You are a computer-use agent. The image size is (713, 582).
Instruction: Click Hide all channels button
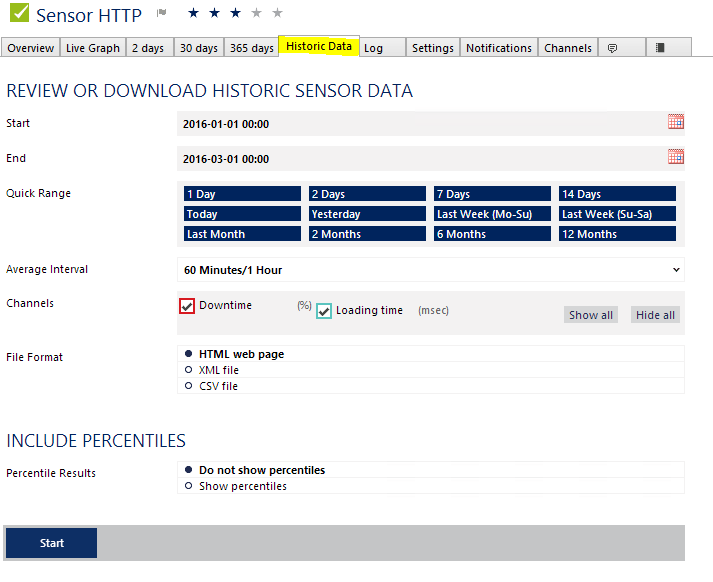click(x=655, y=315)
